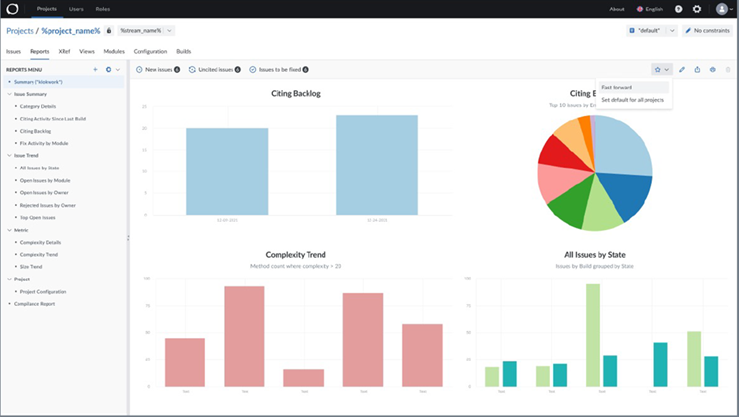Open Citing Activity Since Last Build
This screenshot has height=417, width=739.
coord(53,119)
